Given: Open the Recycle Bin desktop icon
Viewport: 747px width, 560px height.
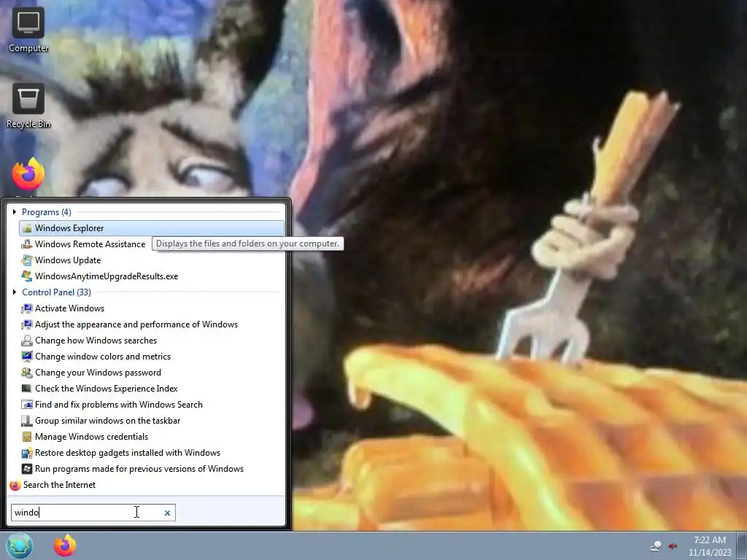Looking at the screenshot, I should (x=28, y=106).
